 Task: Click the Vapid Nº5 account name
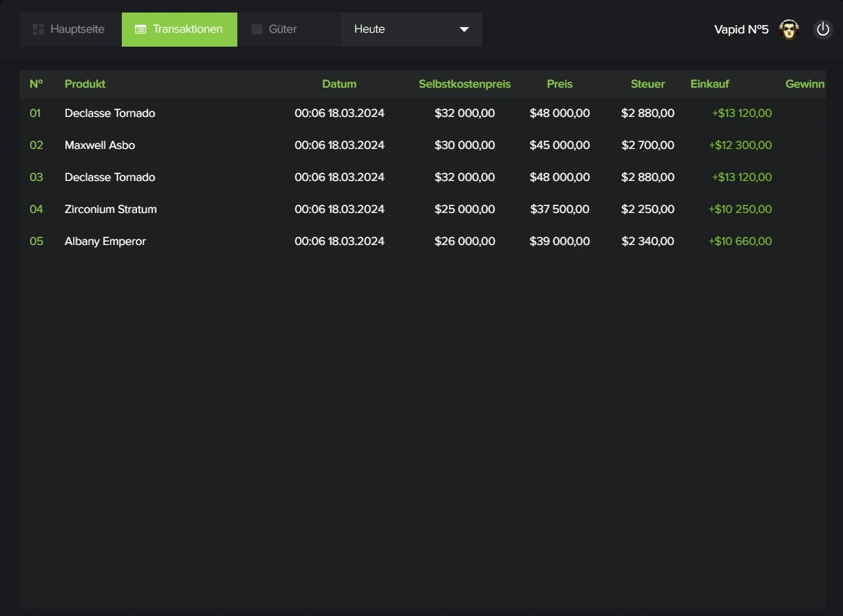click(741, 29)
